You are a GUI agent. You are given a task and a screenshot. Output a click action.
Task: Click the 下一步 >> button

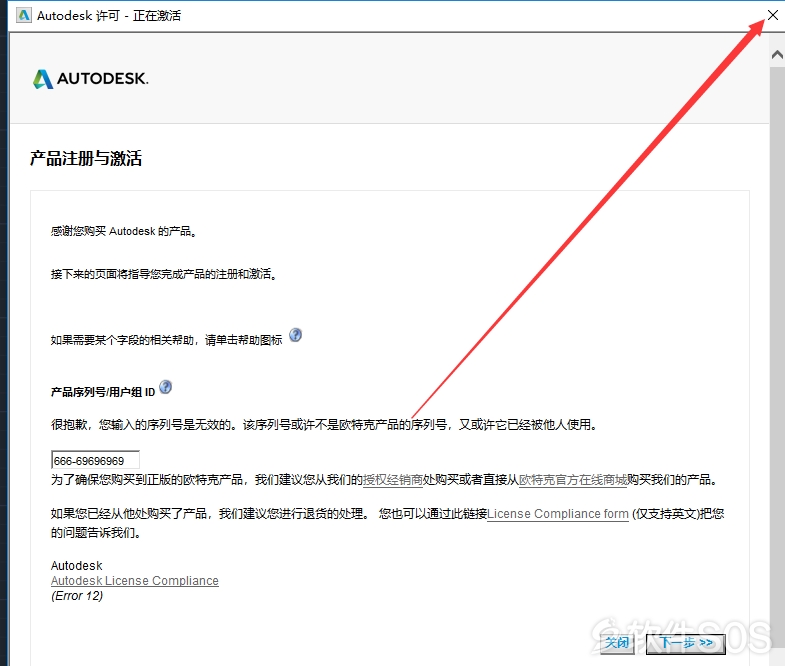[x=685, y=643]
